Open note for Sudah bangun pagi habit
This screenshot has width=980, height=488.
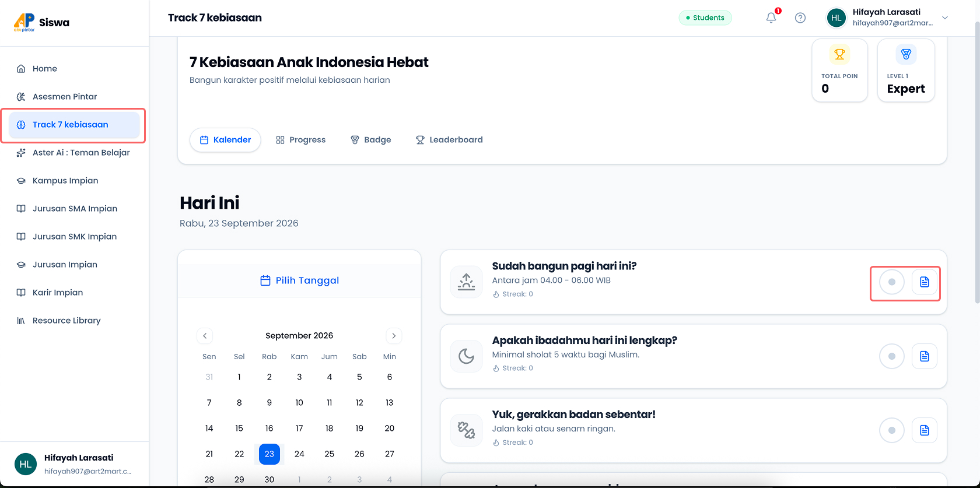coord(925,282)
